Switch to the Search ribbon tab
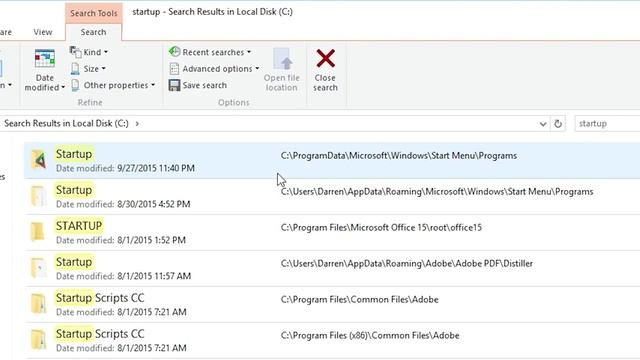Viewport: 640px width, 360px height. 93,32
